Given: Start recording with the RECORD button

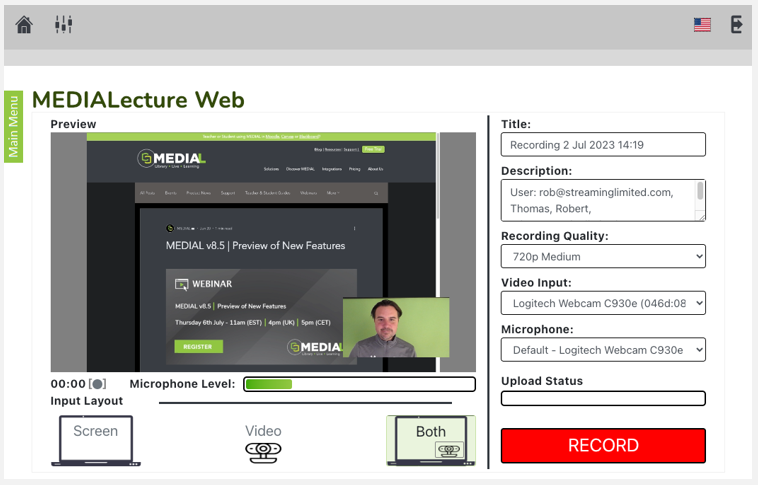Looking at the screenshot, I should pyautogui.click(x=603, y=445).
